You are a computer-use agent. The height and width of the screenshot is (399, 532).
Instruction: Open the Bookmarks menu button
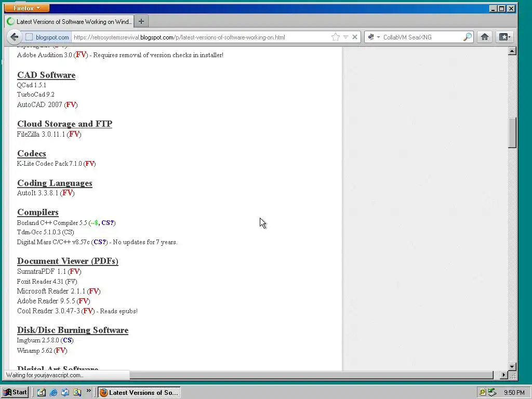tap(504, 37)
